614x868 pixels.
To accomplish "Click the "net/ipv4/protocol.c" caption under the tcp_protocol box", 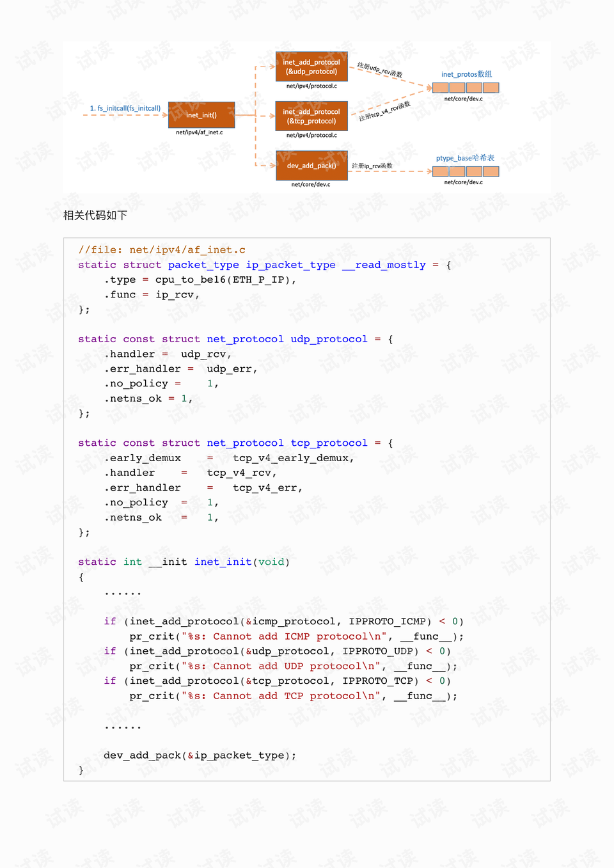I will (311, 135).
